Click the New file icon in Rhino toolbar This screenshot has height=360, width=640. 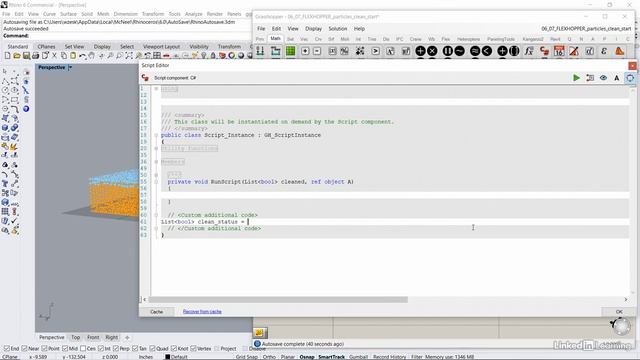pyautogui.click(x=7, y=56)
